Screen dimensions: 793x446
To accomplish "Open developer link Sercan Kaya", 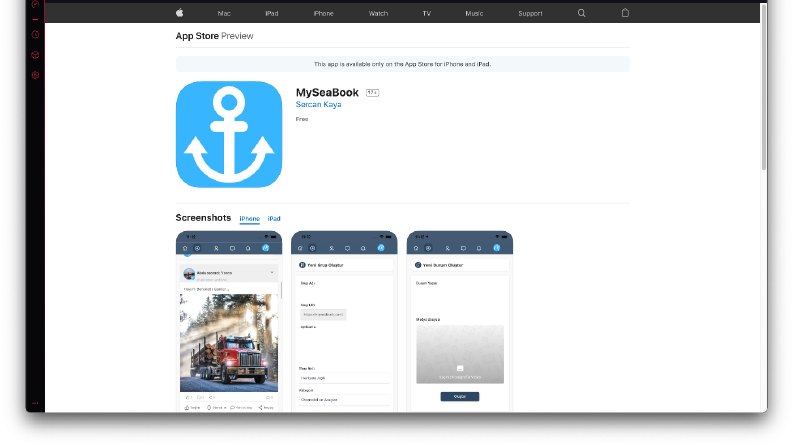I will coord(319,105).
